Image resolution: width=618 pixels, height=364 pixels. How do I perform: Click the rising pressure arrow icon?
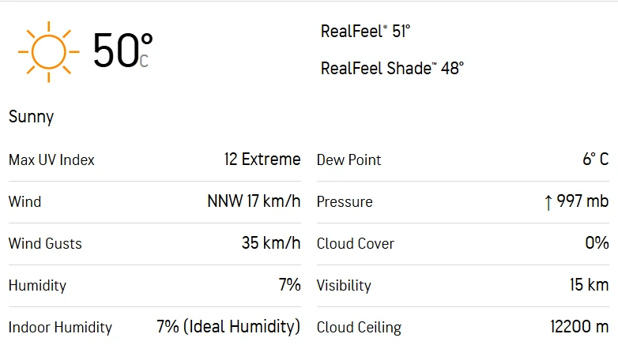[x=548, y=202]
